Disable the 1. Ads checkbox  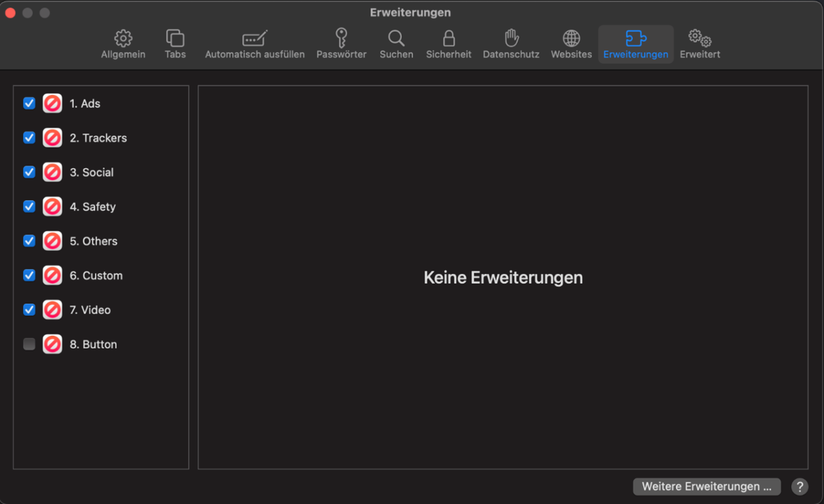tap(29, 103)
